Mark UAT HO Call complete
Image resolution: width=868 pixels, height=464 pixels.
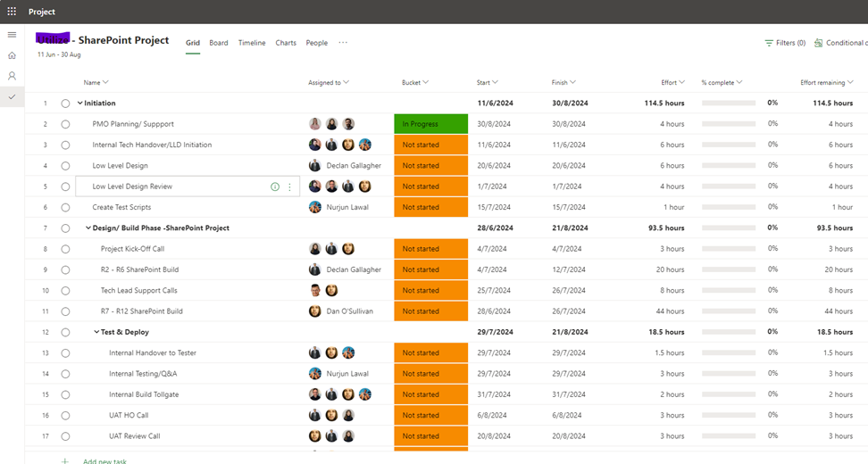(x=65, y=415)
